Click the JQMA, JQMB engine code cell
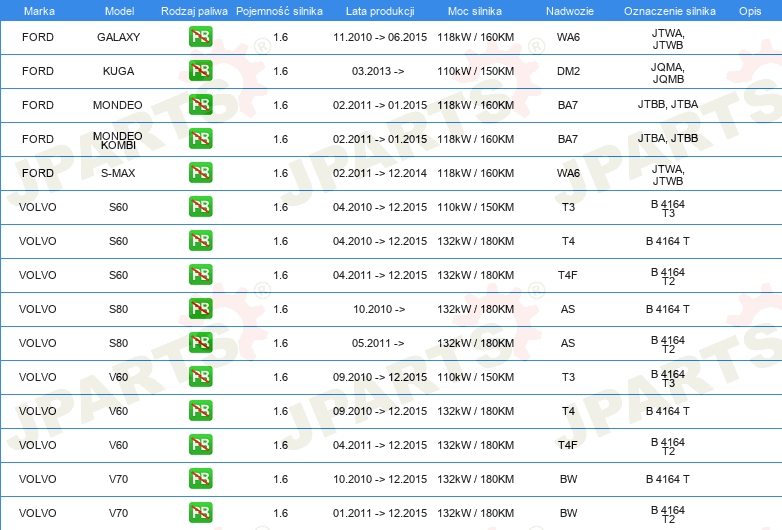782x530 pixels. pos(667,72)
